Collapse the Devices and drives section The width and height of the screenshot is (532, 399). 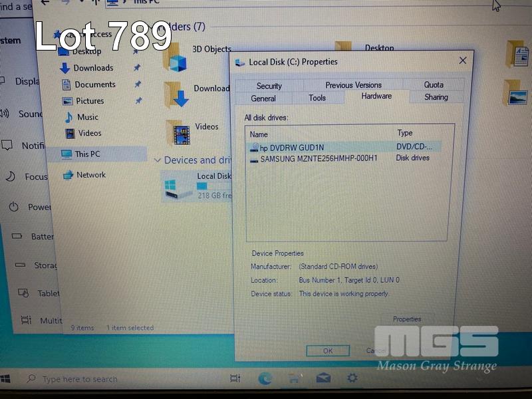click(x=157, y=160)
